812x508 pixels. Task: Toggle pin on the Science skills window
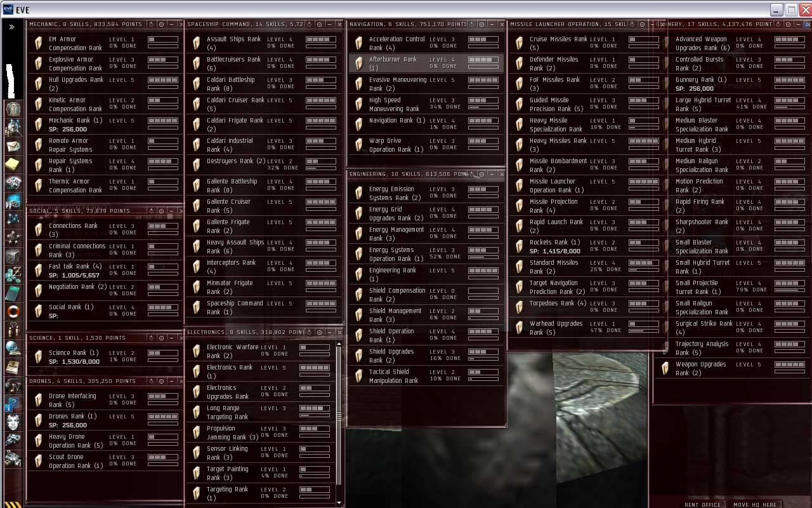tap(151, 338)
